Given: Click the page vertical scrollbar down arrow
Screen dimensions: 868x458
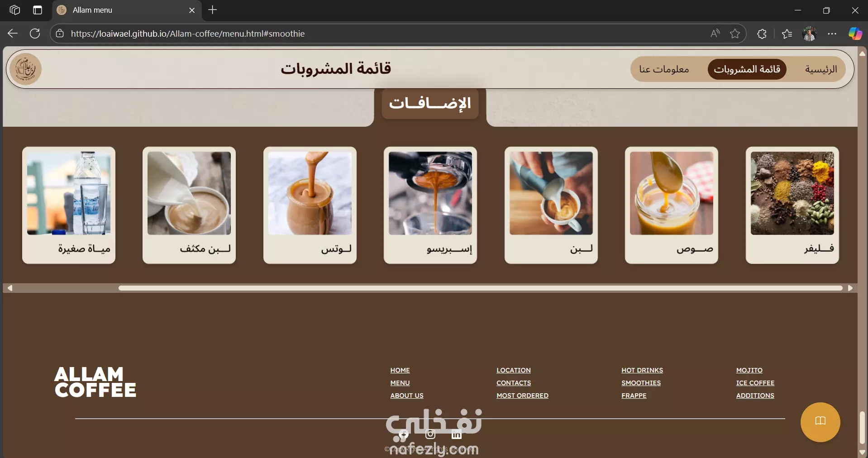Looking at the screenshot, I should pos(862,452).
